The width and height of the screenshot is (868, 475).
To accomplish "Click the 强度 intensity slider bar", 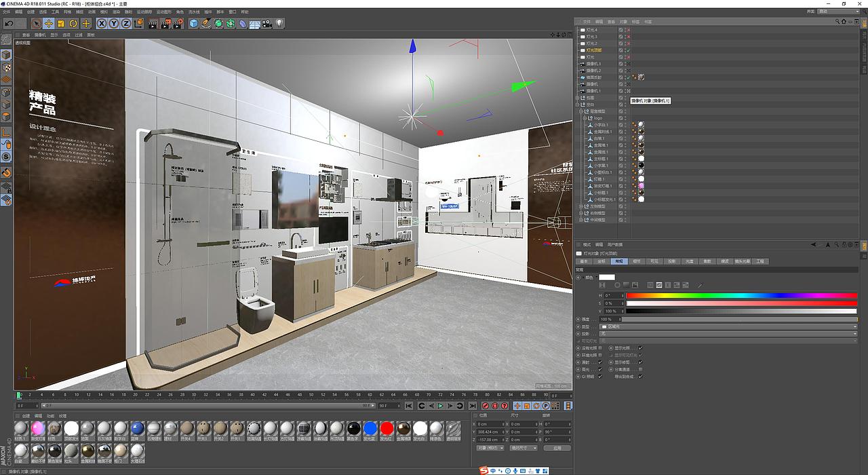I will tap(739, 319).
